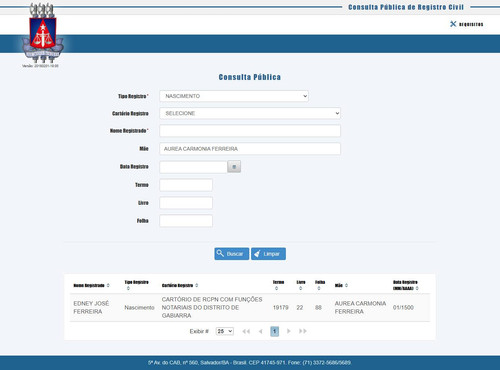500x370 pixels.
Task: Click the date value 01/1500
Action: pyautogui.click(x=403, y=307)
